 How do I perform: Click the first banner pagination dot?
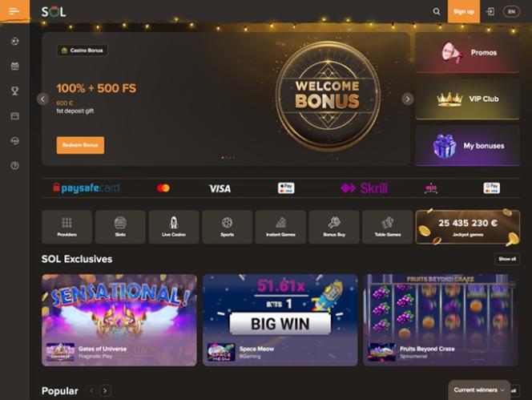[x=223, y=158]
